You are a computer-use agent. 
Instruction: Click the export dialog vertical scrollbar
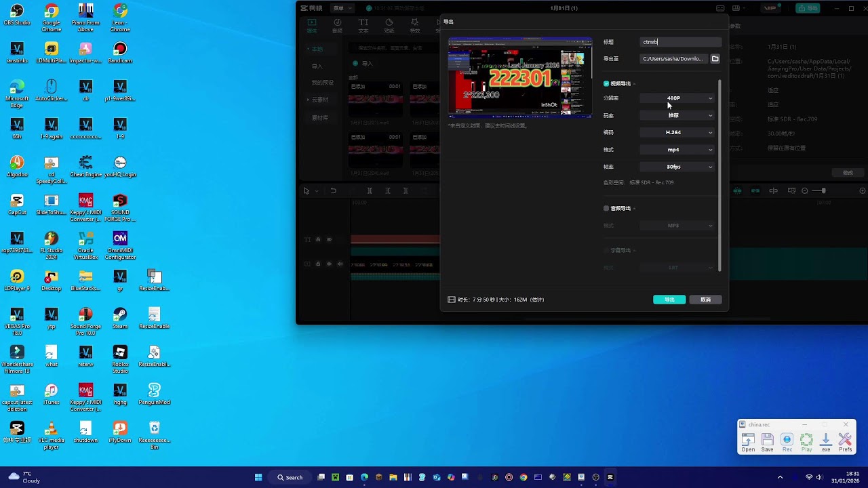tap(719, 175)
